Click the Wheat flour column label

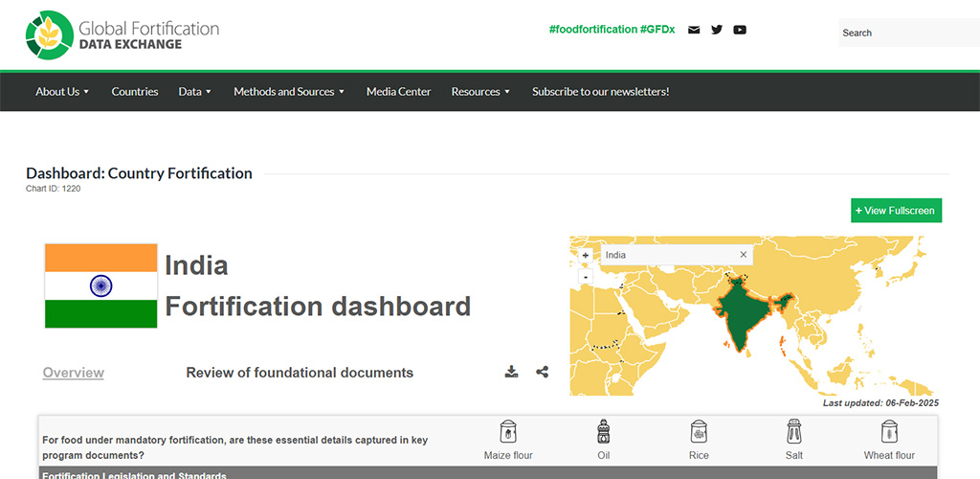[x=889, y=455]
